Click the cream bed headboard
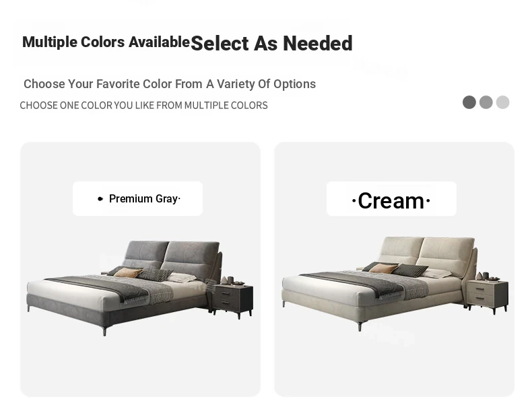Viewport: 532px width, 415px height. pos(427,254)
